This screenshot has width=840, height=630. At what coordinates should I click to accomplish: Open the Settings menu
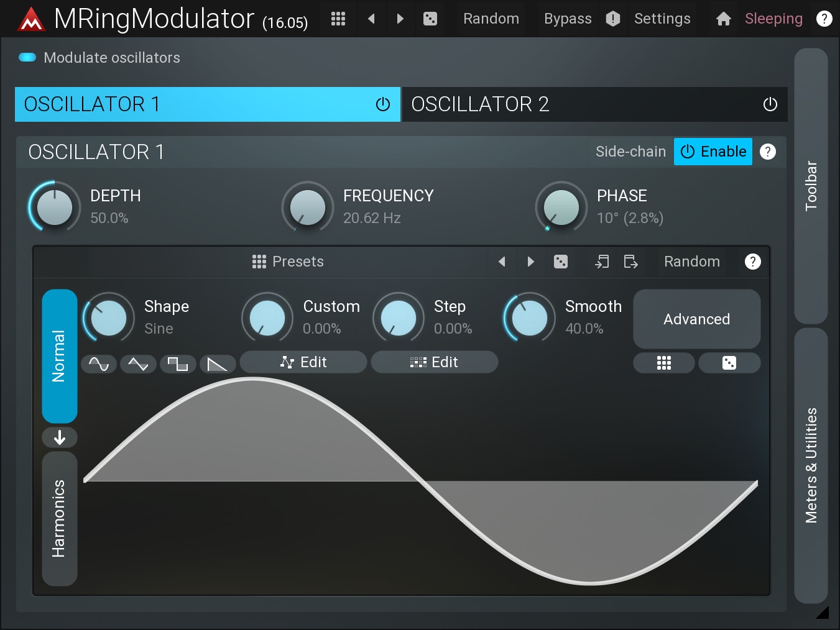click(x=662, y=19)
